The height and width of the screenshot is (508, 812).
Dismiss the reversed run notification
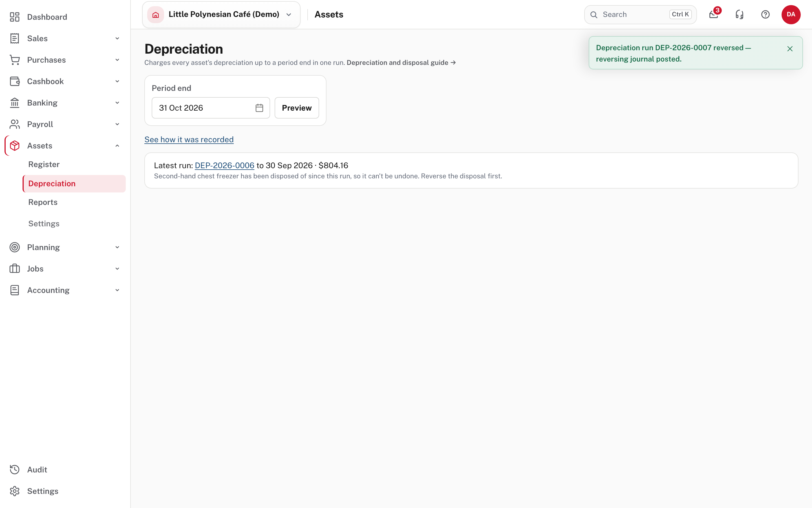point(790,49)
